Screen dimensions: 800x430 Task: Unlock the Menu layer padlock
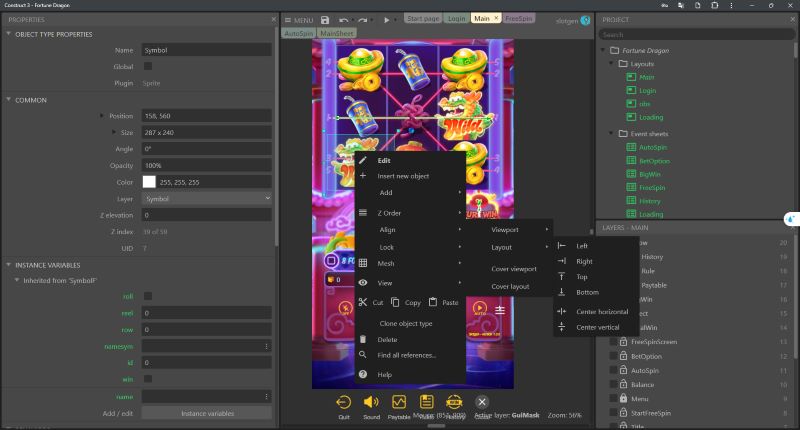[x=623, y=398]
